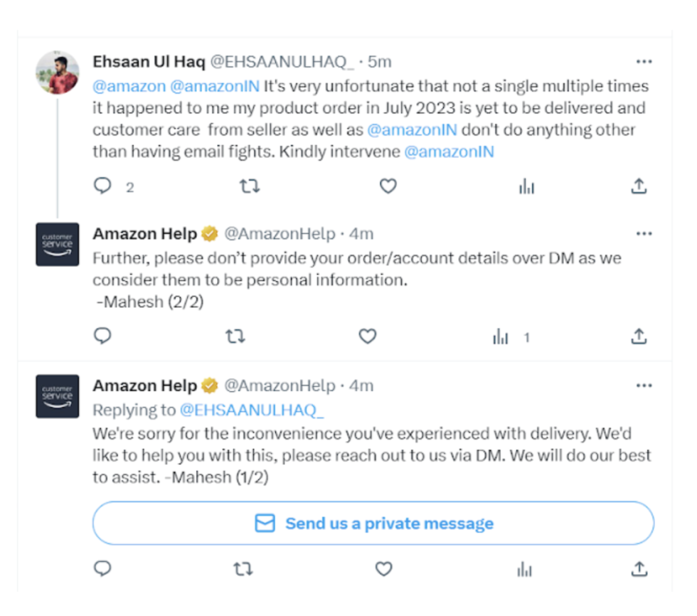Click the verified badge next to Amazon Help
This screenshot has width=697, height=616.
coord(208,233)
